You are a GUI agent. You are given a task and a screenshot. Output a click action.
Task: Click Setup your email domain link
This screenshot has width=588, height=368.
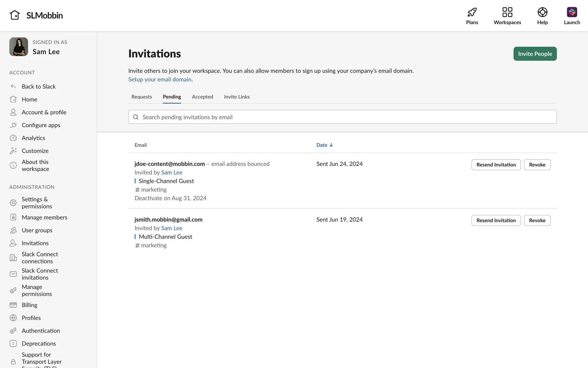pyautogui.click(x=160, y=79)
